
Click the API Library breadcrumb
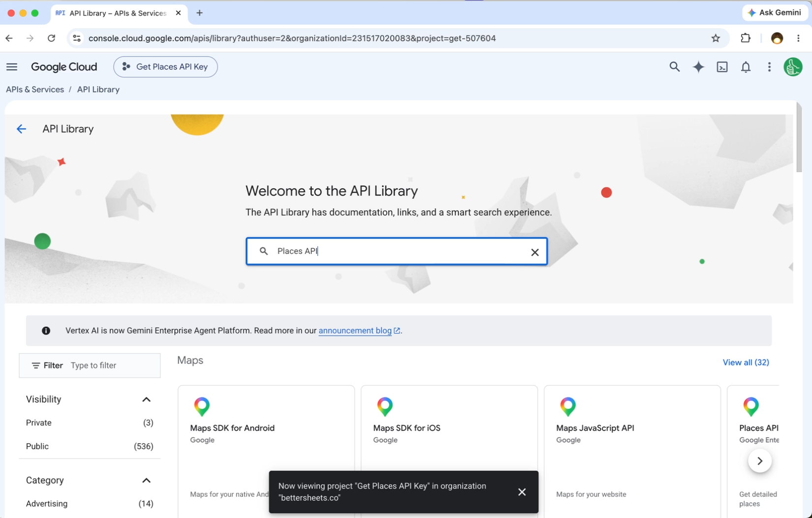pos(98,90)
